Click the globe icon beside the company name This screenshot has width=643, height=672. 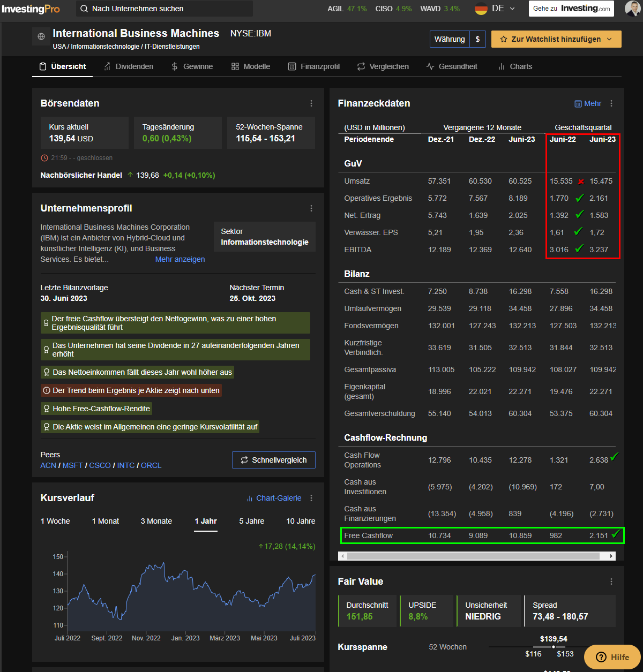[41, 37]
